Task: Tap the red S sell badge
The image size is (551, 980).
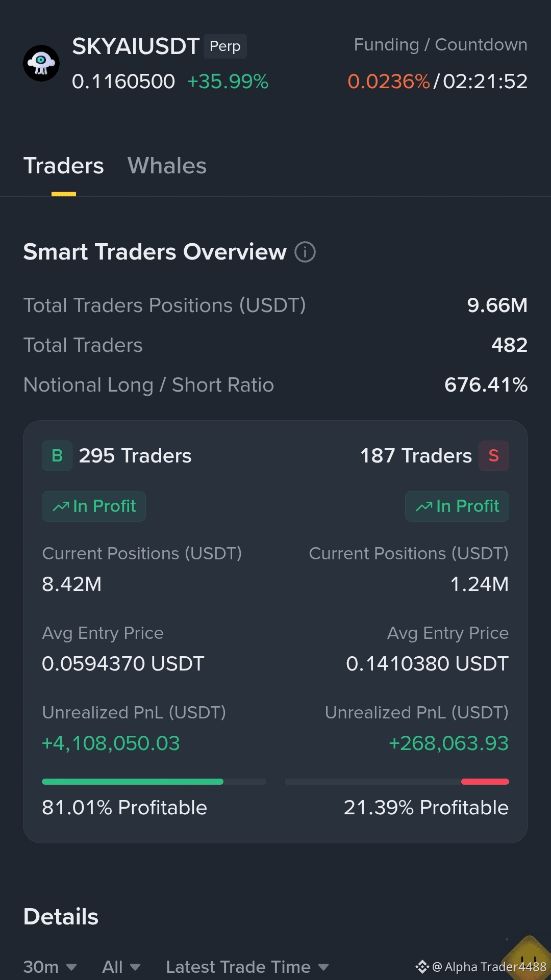Action: pos(493,456)
